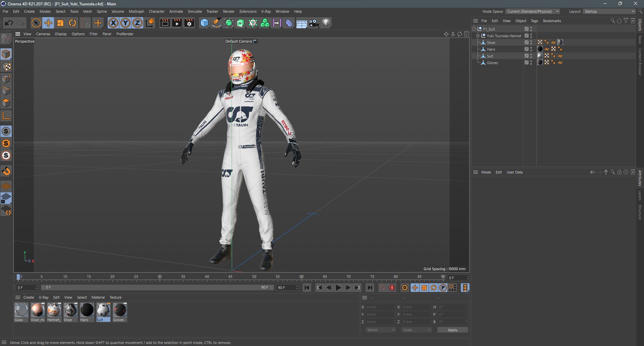Activate the Rotate tool in toolbar
644x346 pixels.
point(72,23)
